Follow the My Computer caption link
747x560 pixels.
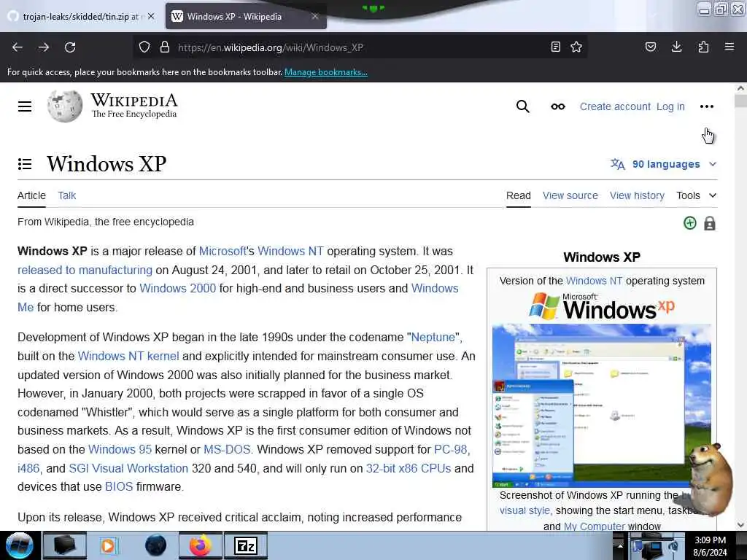click(x=594, y=526)
